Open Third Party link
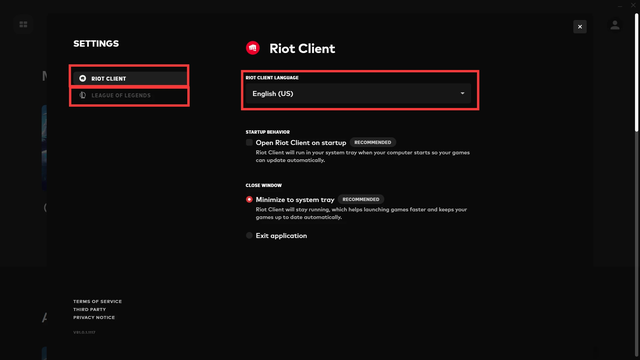This screenshot has width=640, height=360. (x=89, y=309)
